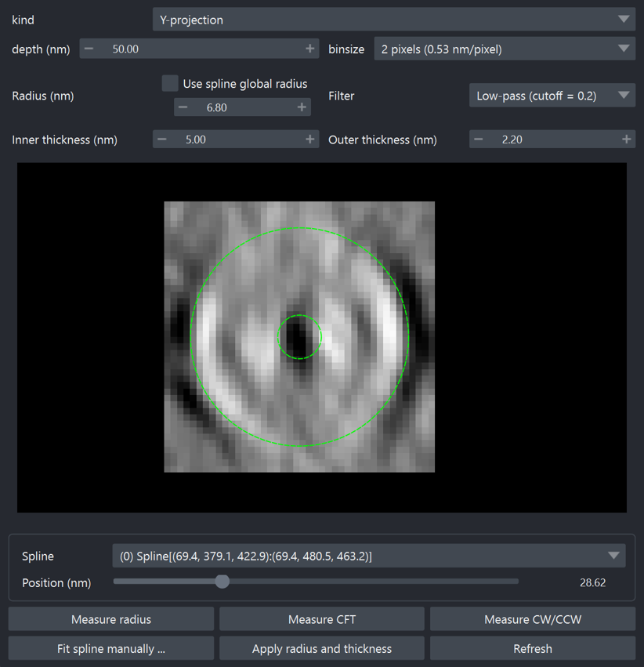Viewport: 644px width, 667px height.
Task: Expand the binsize dropdown
Action: tap(504, 49)
